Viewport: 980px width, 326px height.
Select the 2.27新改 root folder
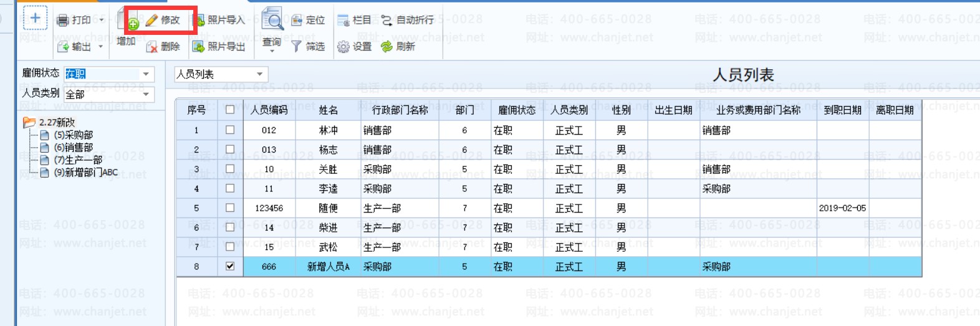point(49,122)
